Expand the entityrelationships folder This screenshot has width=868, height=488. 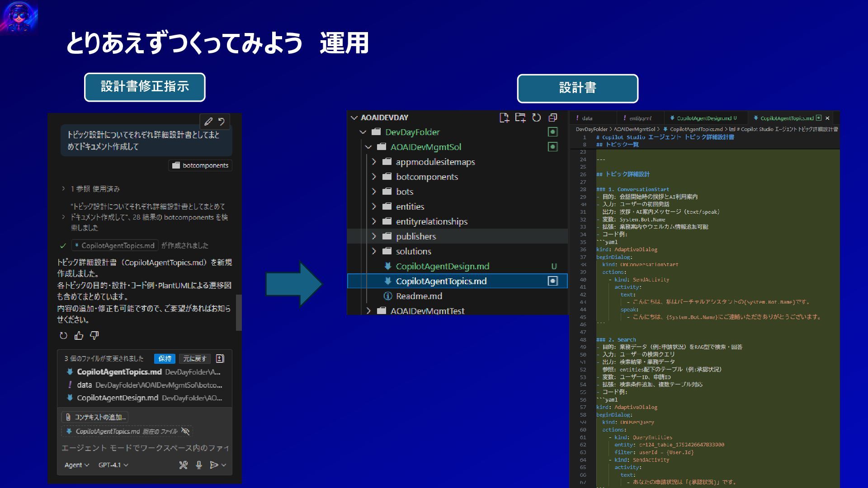tap(374, 221)
